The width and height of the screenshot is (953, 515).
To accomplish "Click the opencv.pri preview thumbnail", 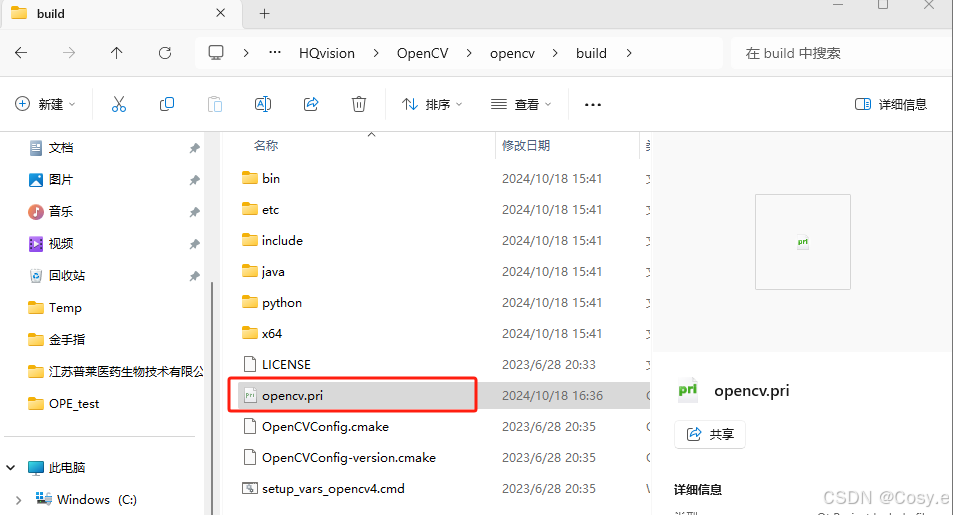I will tap(803, 242).
